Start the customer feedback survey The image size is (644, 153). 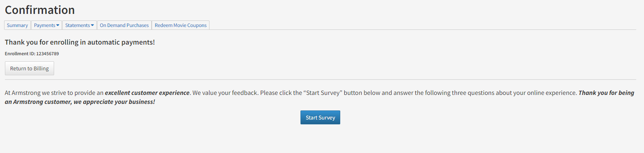[320, 117]
